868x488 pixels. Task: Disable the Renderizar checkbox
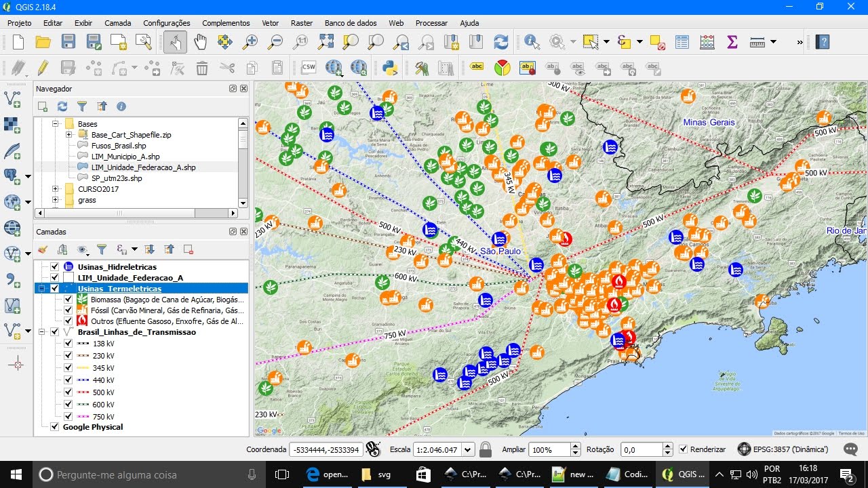click(684, 449)
